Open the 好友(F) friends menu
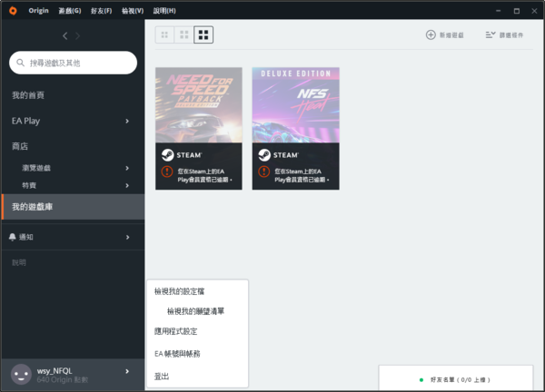The width and height of the screenshot is (545, 392). 101,10
